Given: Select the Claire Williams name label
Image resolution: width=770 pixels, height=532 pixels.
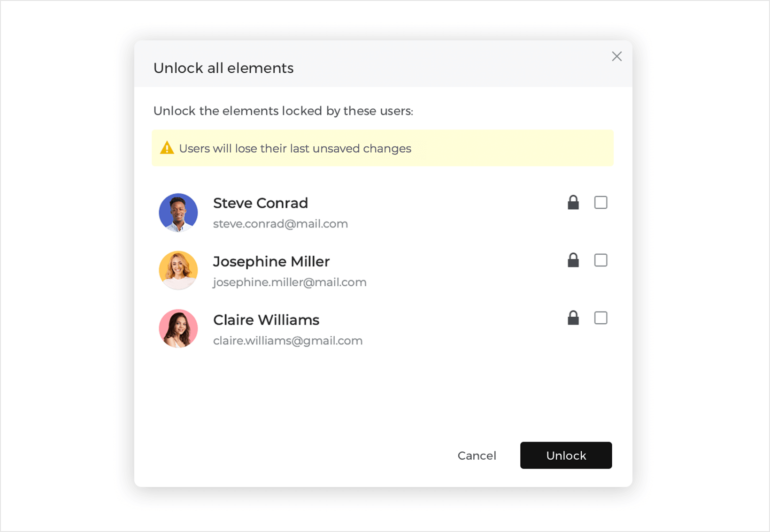Looking at the screenshot, I should (266, 320).
